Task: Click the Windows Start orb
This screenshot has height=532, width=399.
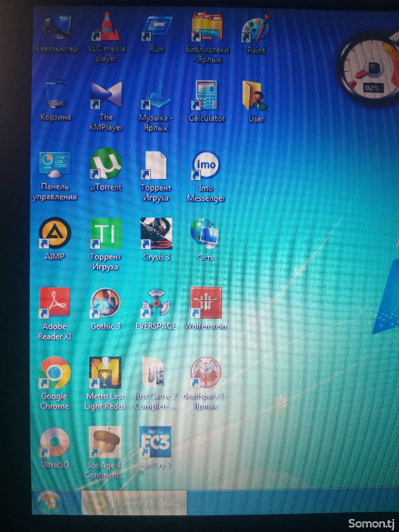Action: pos(49,502)
